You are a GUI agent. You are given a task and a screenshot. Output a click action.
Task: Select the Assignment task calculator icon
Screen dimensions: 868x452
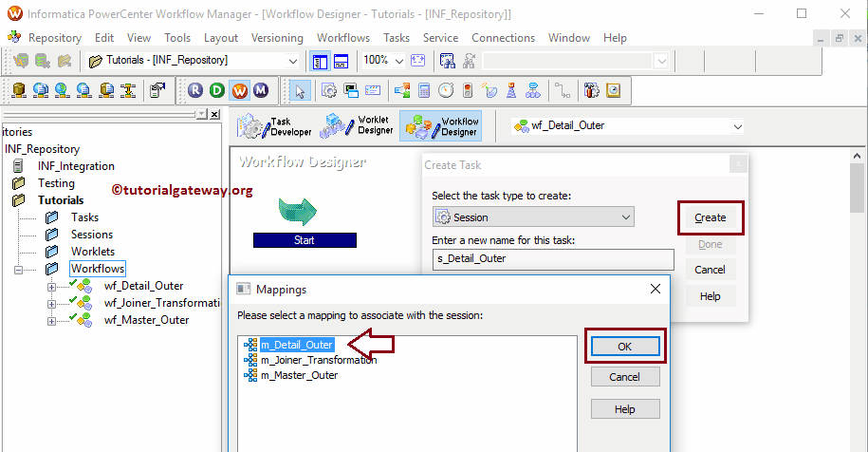tap(424, 90)
